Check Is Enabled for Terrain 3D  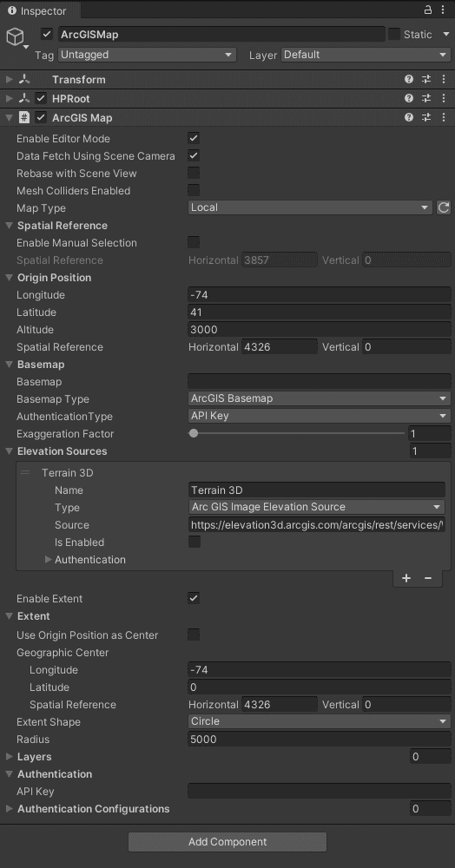(195, 542)
